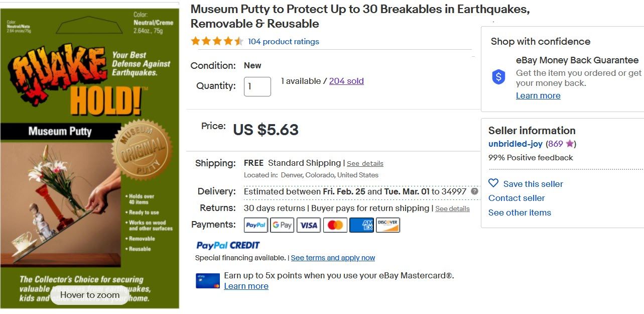644x314 pixels.
Task: Click the American Express icon
Action: 361,225
